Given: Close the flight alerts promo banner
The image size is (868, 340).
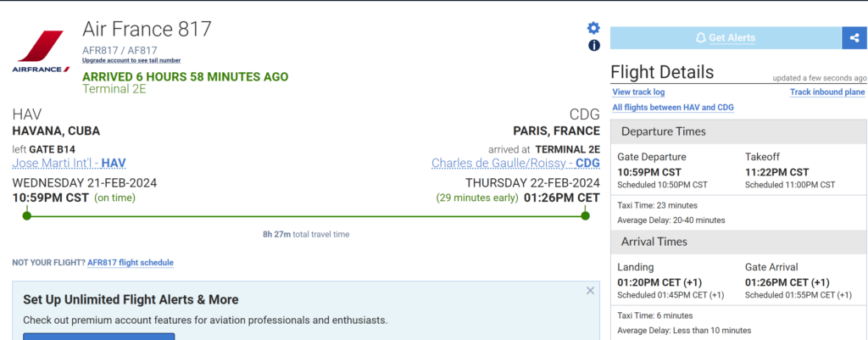Looking at the screenshot, I should tap(590, 291).
